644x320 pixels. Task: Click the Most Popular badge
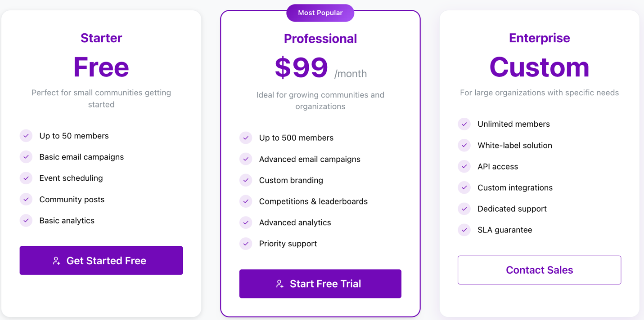coord(320,13)
